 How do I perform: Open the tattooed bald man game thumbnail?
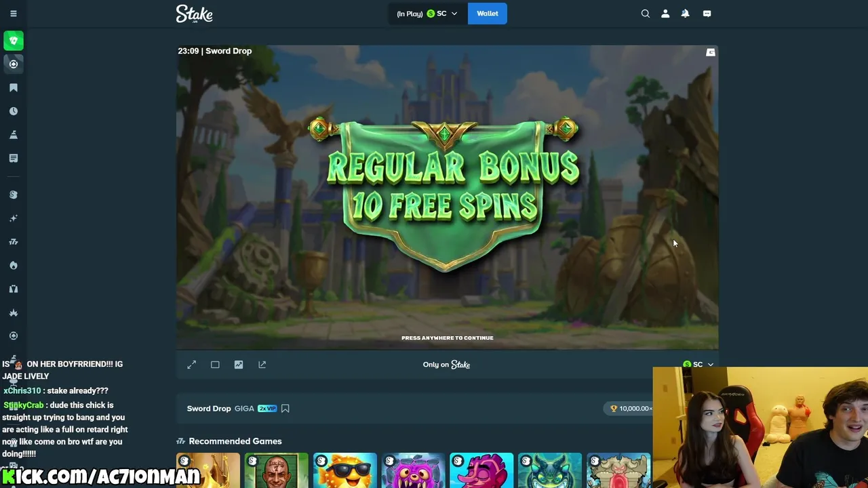click(x=277, y=470)
